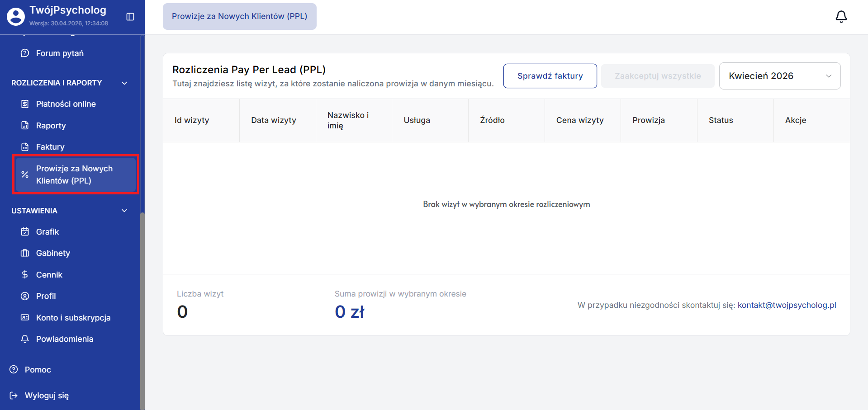This screenshot has width=868, height=410.
Task: Click the Płatności online icon
Action: 25,104
